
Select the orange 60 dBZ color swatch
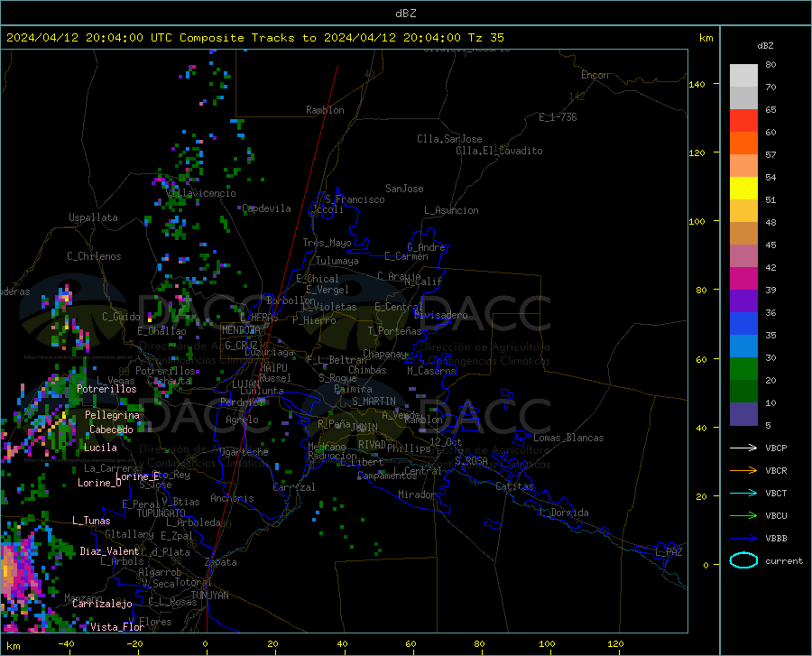click(x=743, y=143)
